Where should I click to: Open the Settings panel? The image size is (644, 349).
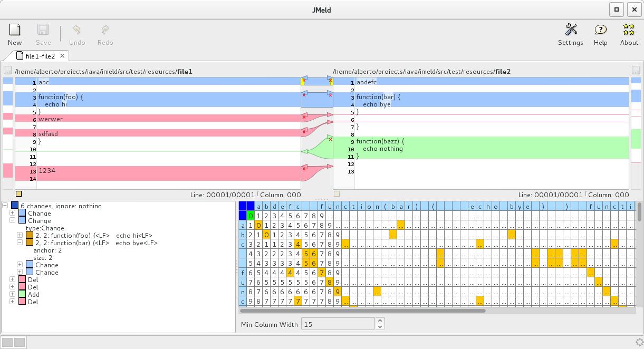pos(571,35)
